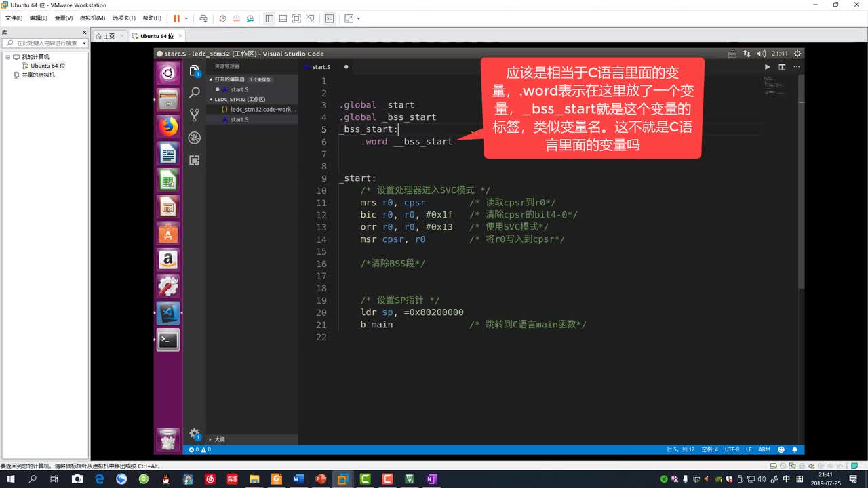This screenshot has width=868, height=488.
Task: Open the VMware pause dropdown arrow
Action: click(186, 18)
